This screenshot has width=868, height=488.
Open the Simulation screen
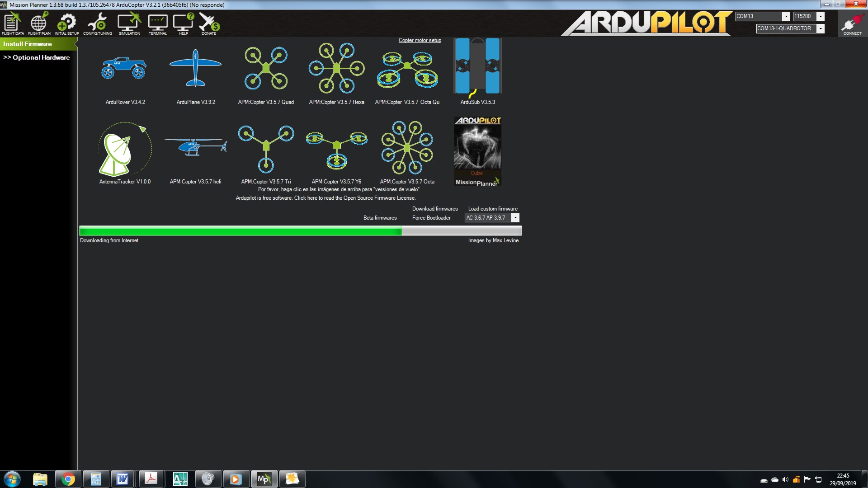click(x=129, y=23)
